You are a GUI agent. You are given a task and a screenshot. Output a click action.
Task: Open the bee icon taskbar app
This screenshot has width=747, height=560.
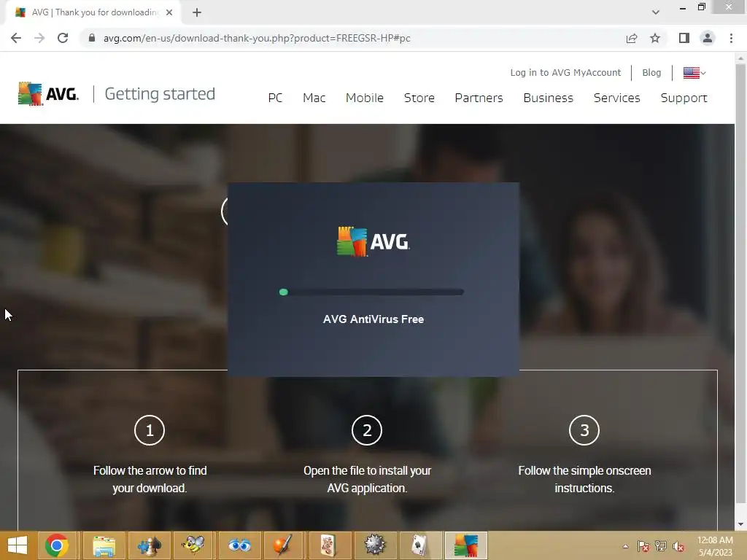point(193,545)
